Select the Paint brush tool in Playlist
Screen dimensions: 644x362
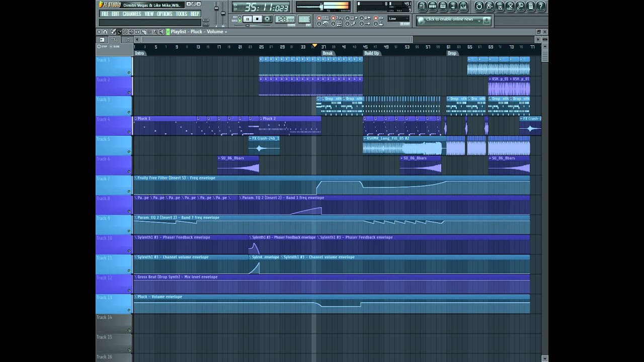click(x=119, y=32)
